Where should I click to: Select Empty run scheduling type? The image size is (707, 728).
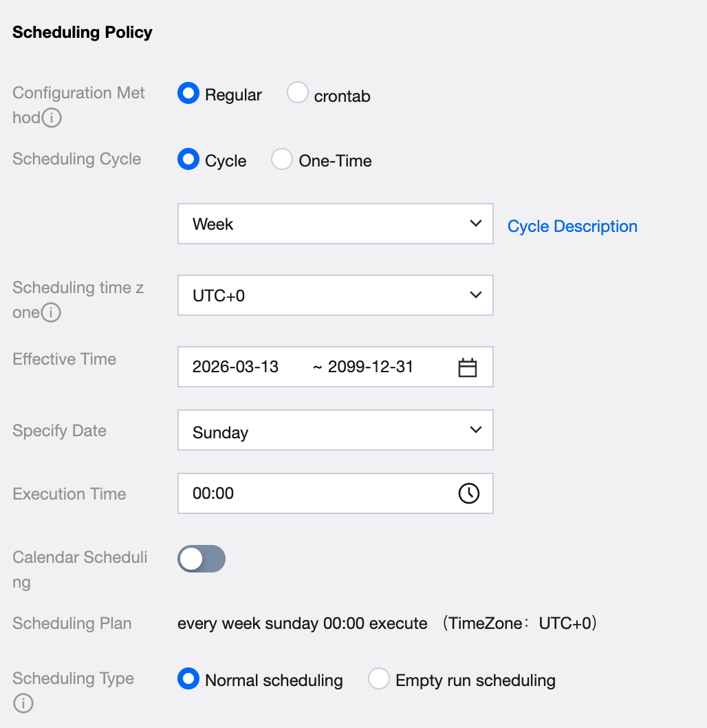(379, 679)
